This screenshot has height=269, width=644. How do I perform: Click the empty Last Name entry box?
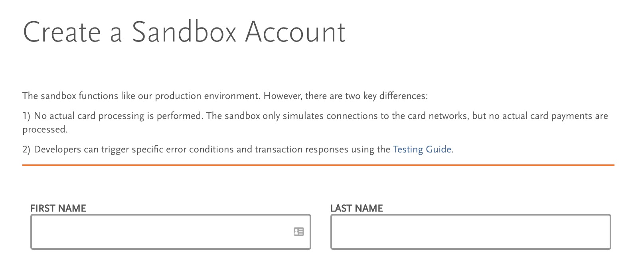[x=471, y=231]
